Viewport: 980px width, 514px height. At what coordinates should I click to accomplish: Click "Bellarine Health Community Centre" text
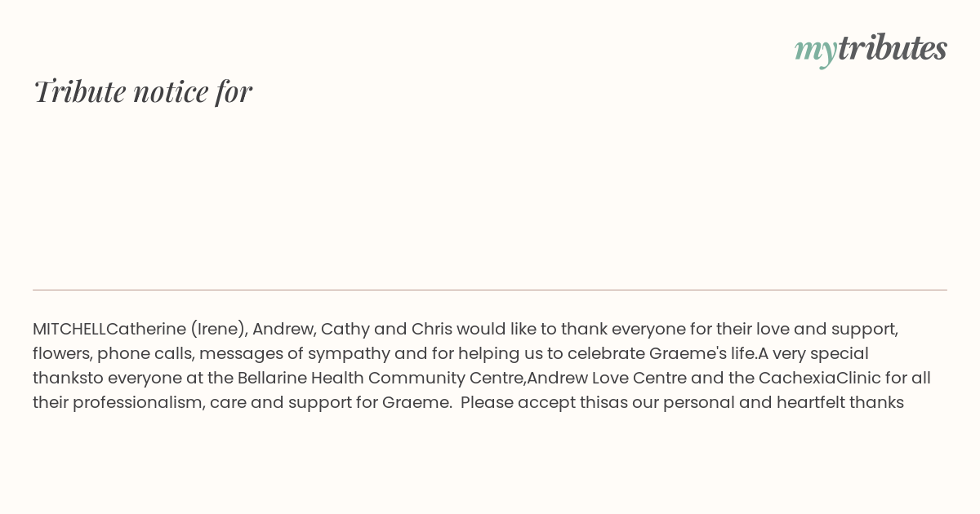point(380,379)
